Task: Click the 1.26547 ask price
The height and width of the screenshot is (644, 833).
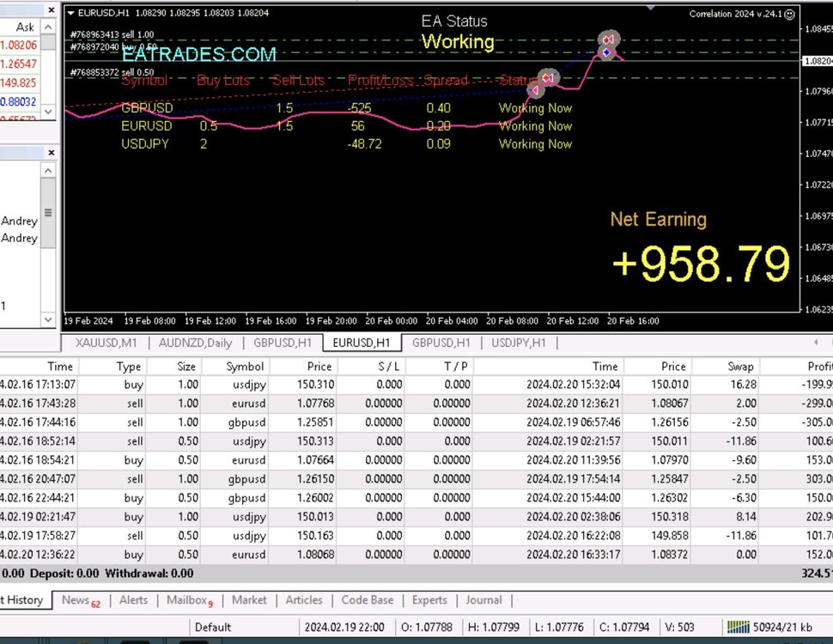Action: (19, 64)
